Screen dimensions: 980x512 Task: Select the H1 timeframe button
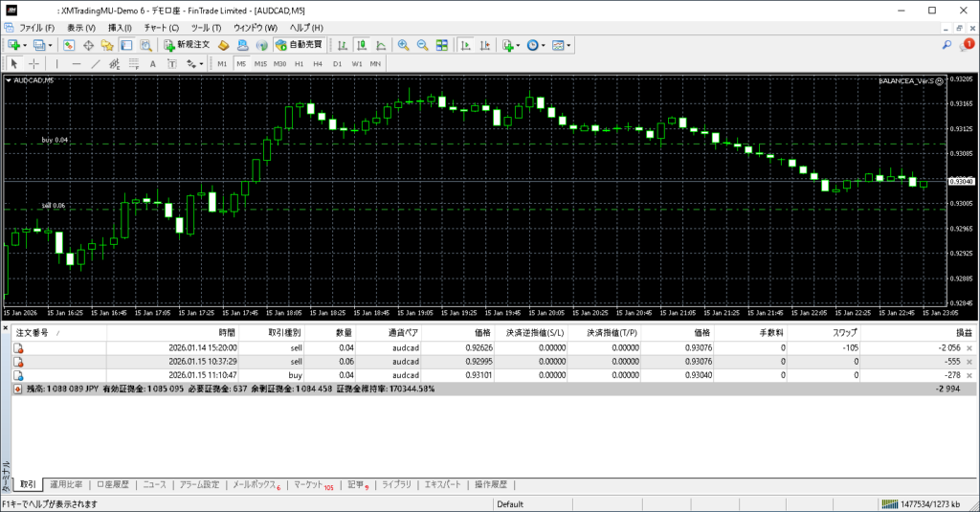coord(299,64)
